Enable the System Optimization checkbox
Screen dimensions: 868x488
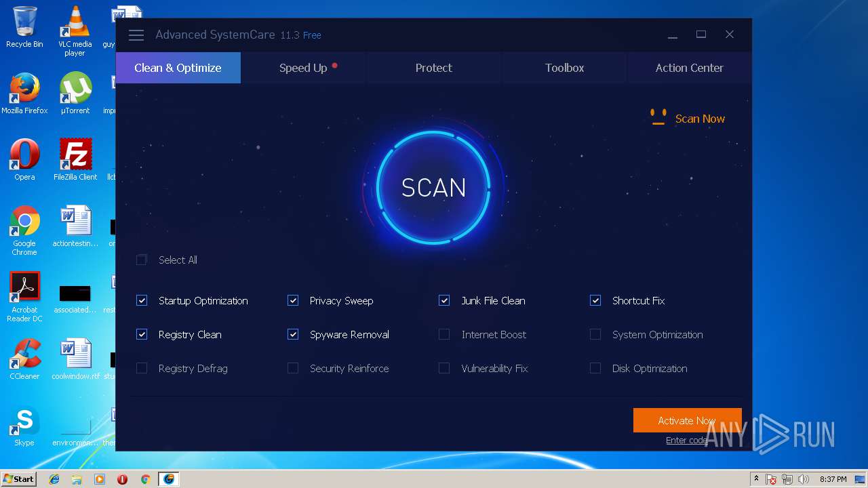(595, 334)
